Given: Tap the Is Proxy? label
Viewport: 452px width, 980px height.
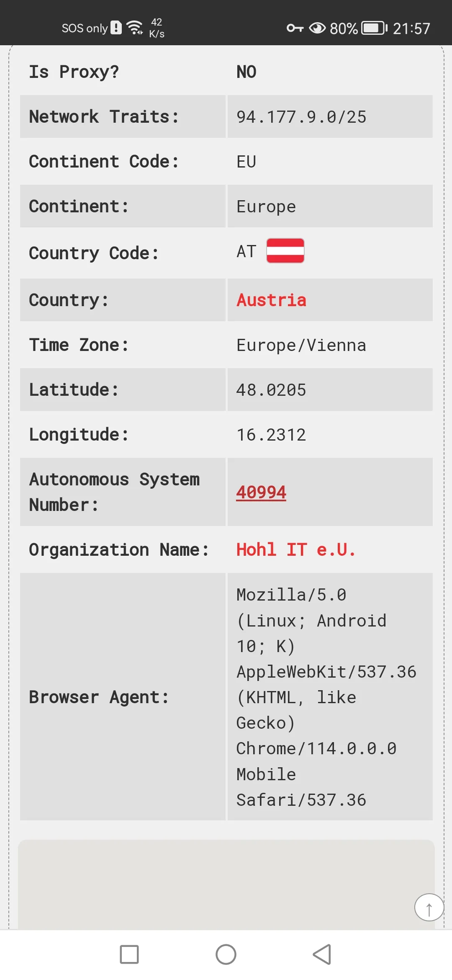Looking at the screenshot, I should coord(74,72).
